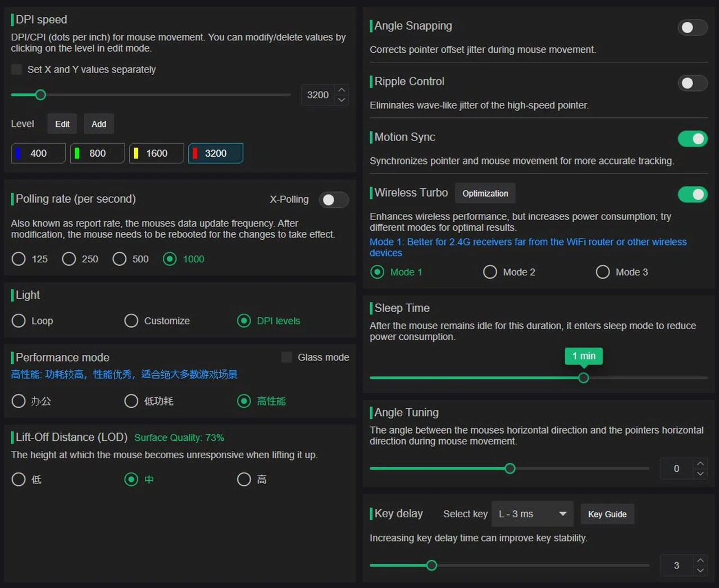Increase Angle Tuning value up arrow
719x588 pixels.
[700, 463]
